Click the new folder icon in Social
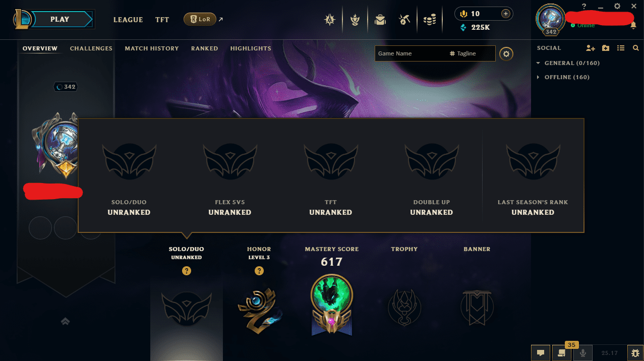Screen dimensions: 644x361 click(606, 48)
